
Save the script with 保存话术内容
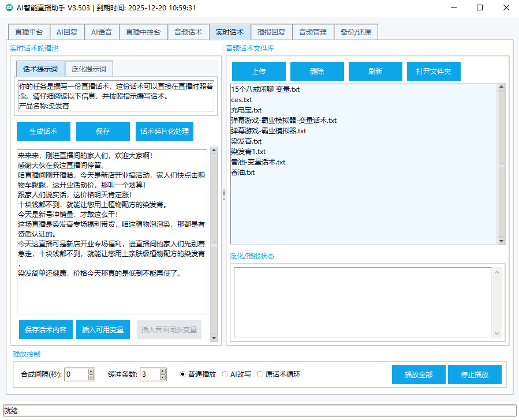coord(46,329)
